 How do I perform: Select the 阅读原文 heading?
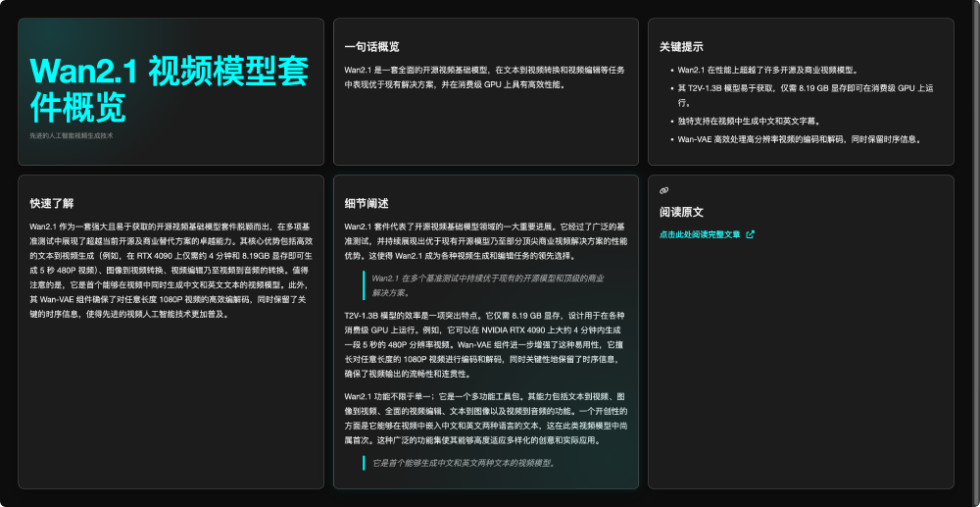[681, 212]
